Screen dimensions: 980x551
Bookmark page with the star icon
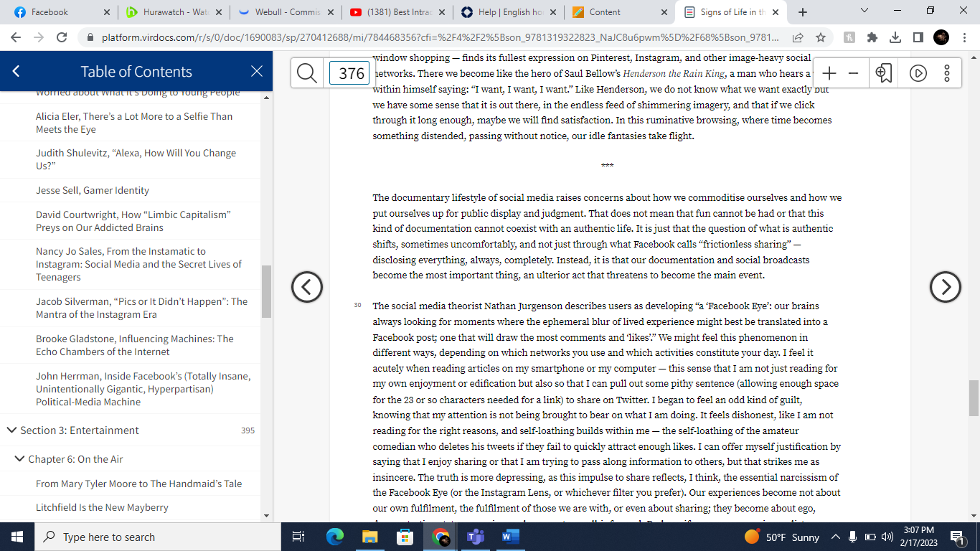tap(821, 37)
